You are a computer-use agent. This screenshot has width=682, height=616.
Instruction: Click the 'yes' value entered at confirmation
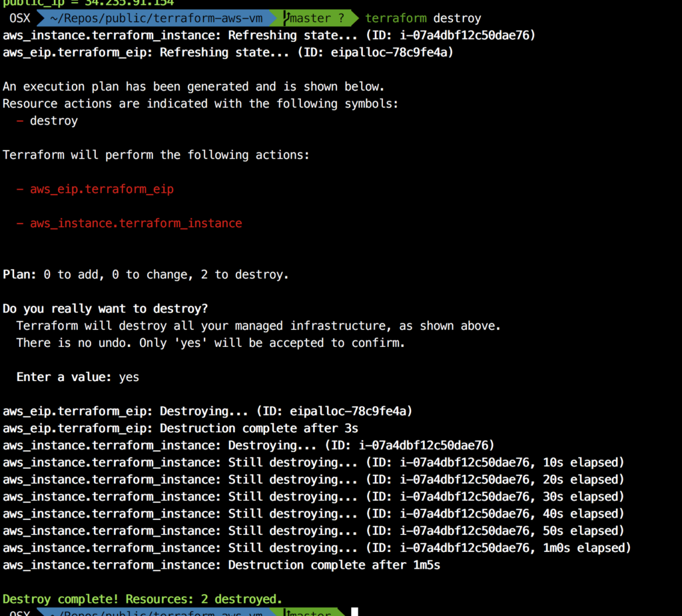pyautogui.click(x=129, y=377)
